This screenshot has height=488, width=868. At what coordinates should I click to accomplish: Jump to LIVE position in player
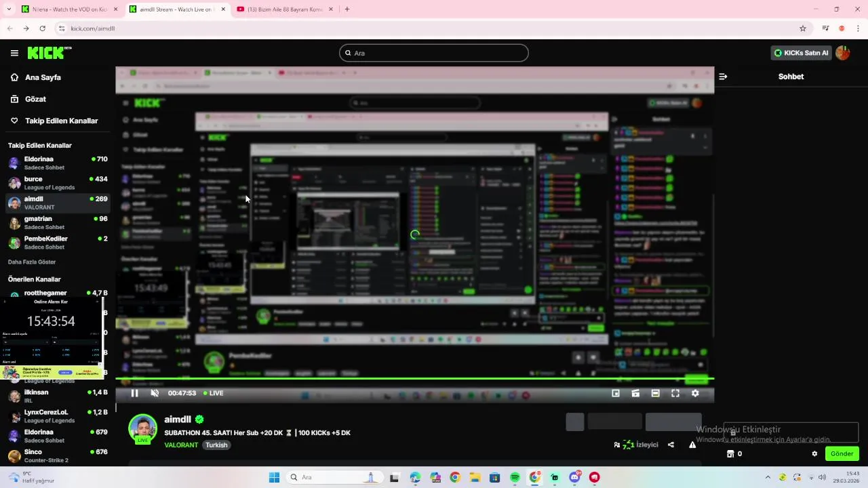pyautogui.click(x=214, y=393)
